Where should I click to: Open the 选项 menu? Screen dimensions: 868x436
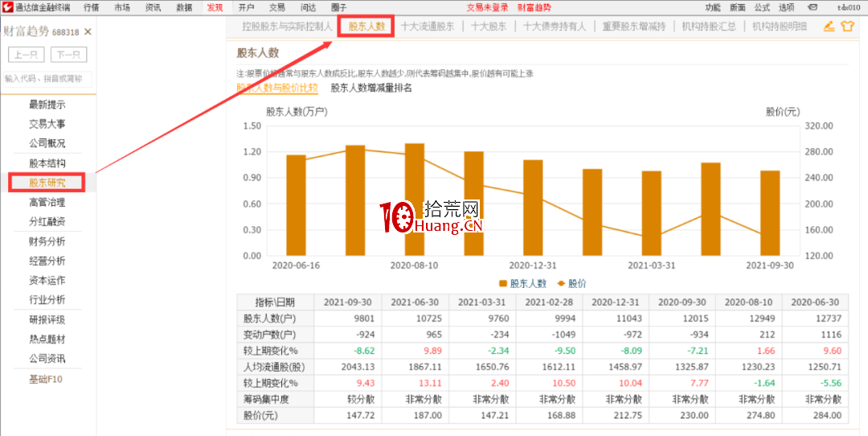click(787, 8)
